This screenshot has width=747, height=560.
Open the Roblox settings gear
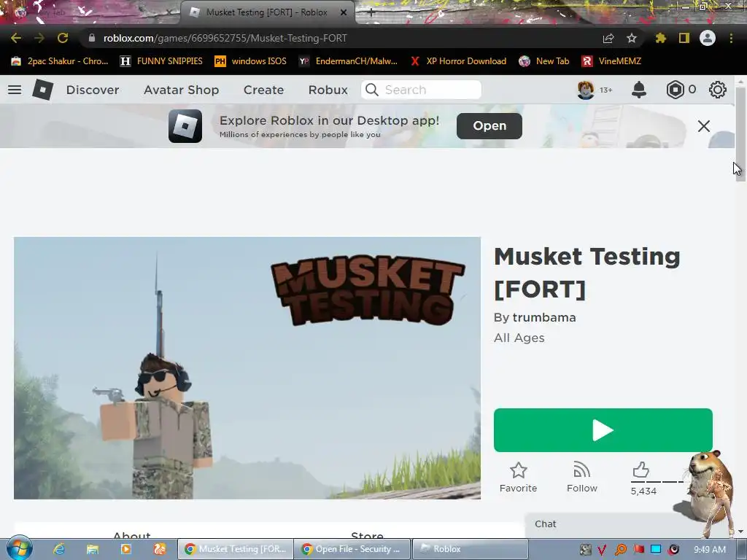(x=718, y=90)
